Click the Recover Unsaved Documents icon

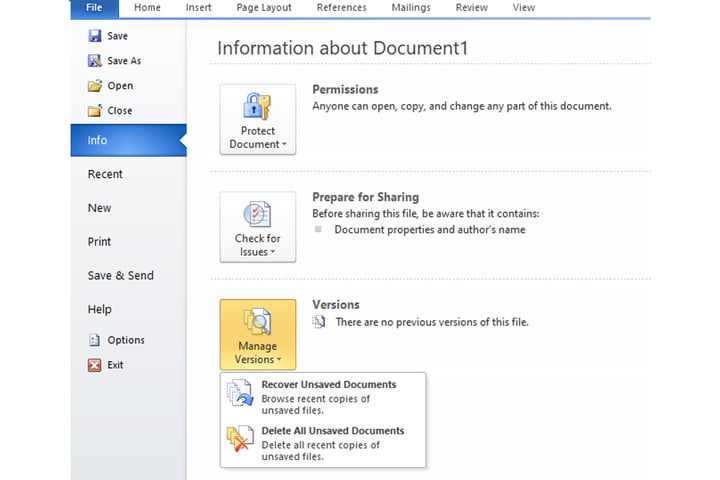click(x=240, y=393)
